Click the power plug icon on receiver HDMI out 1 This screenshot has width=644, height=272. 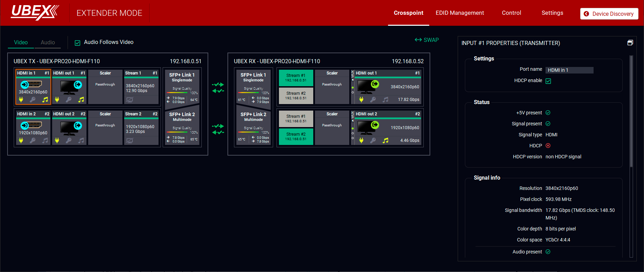click(361, 100)
